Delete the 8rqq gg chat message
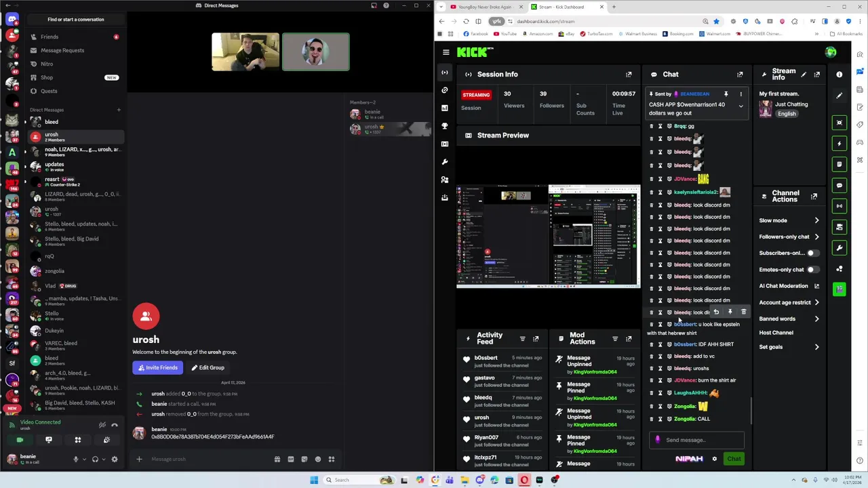868x488 pixels. [652, 126]
